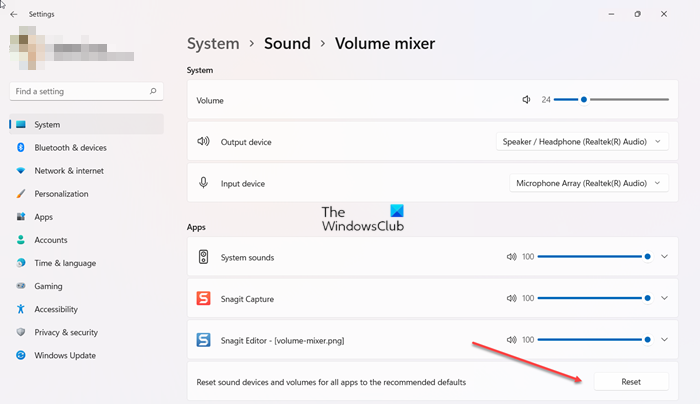Go to Network & internet settings
This screenshot has height=404, width=700.
tap(68, 171)
